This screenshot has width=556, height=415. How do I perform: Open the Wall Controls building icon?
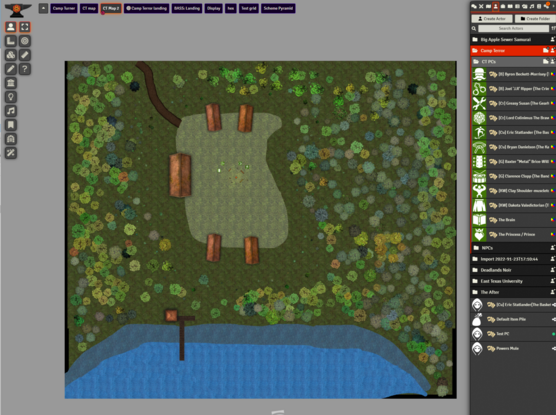coord(11,83)
